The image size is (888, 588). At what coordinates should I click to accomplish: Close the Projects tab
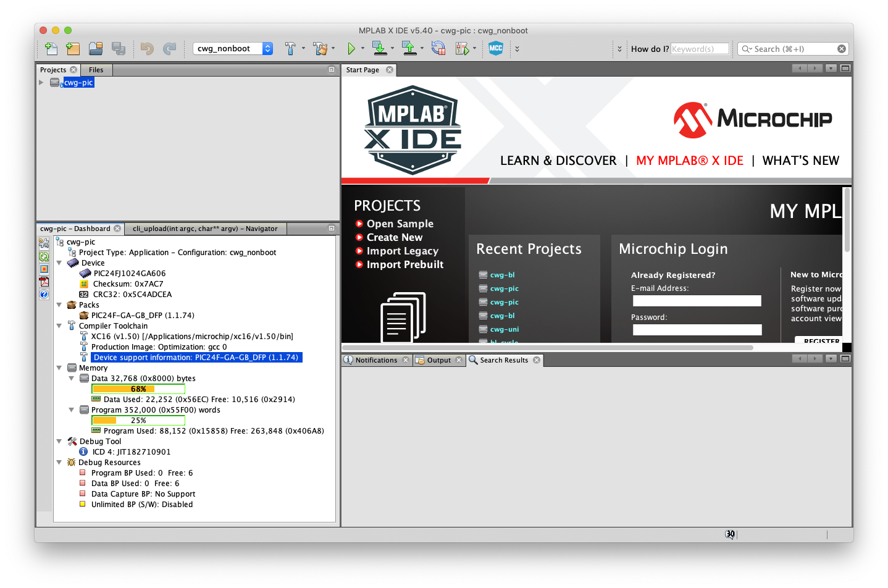73,70
